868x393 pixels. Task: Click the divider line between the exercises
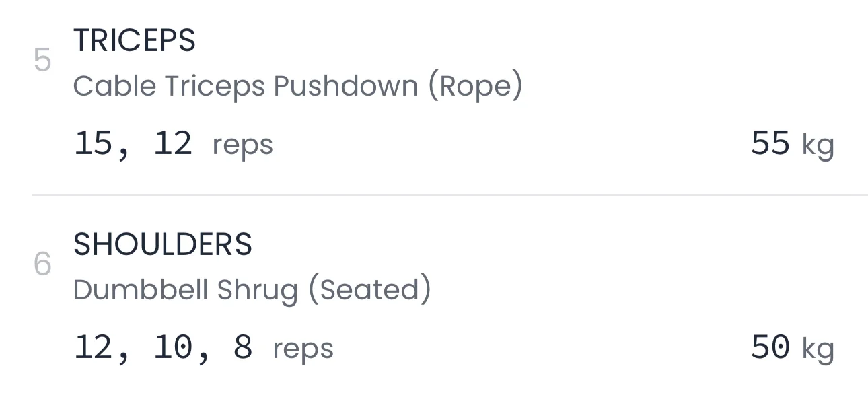[449, 195]
